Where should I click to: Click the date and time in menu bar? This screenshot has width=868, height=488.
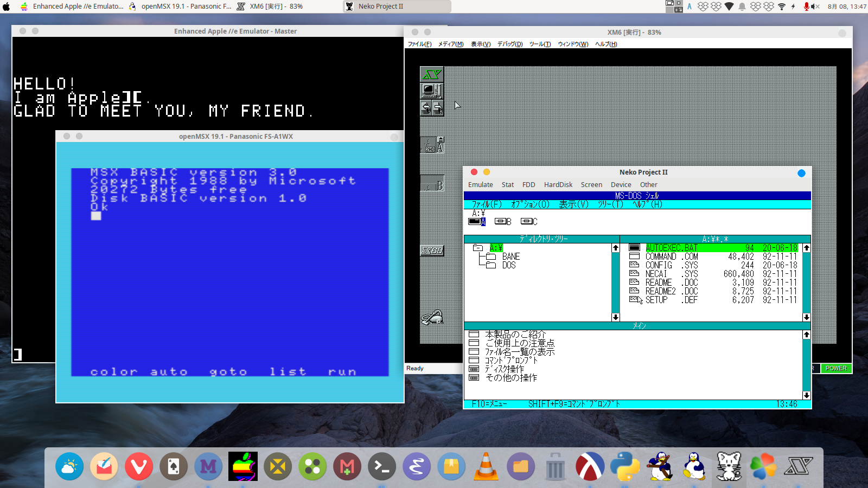coord(847,7)
